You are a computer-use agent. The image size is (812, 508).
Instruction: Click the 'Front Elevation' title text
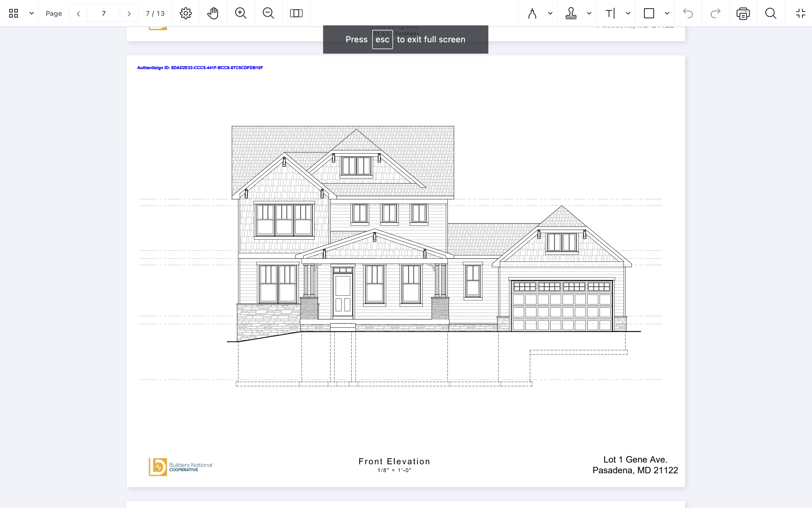pyautogui.click(x=394, y=462)
